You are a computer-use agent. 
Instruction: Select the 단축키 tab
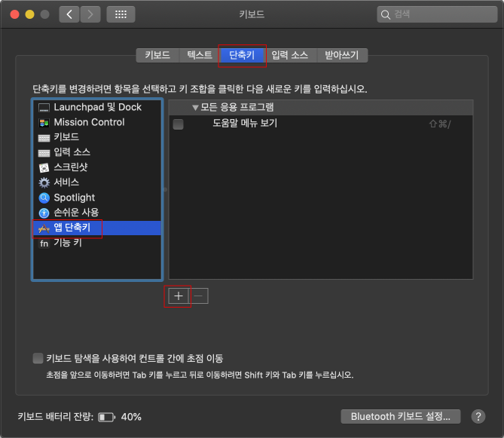click(x=242, y=55)
